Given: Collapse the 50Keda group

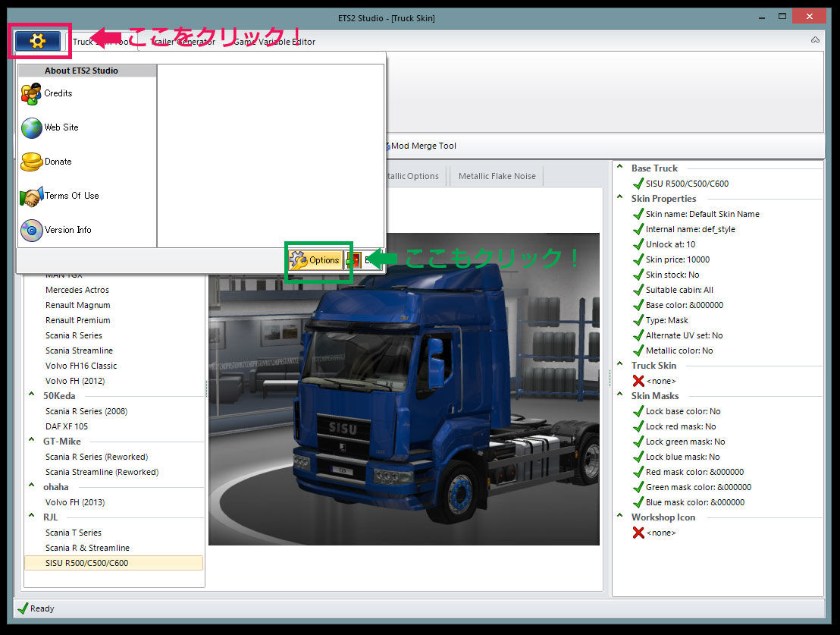Looking at the screenshot, I should [32, 395].
